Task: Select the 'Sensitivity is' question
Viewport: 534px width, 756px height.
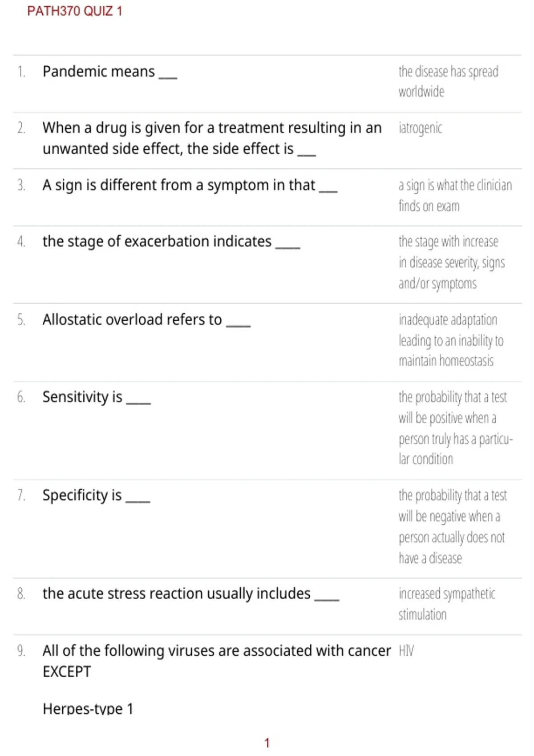Action: tap(97, 397)
